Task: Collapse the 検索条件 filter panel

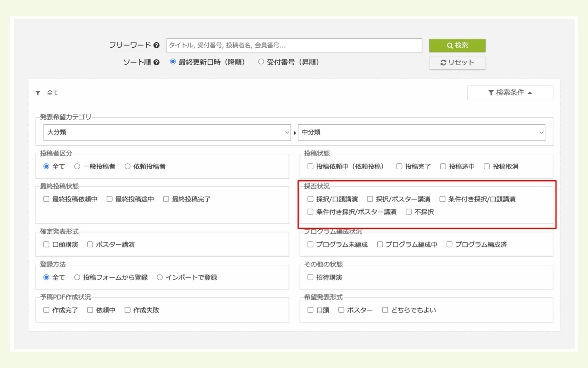Action: tap(510, 93)
